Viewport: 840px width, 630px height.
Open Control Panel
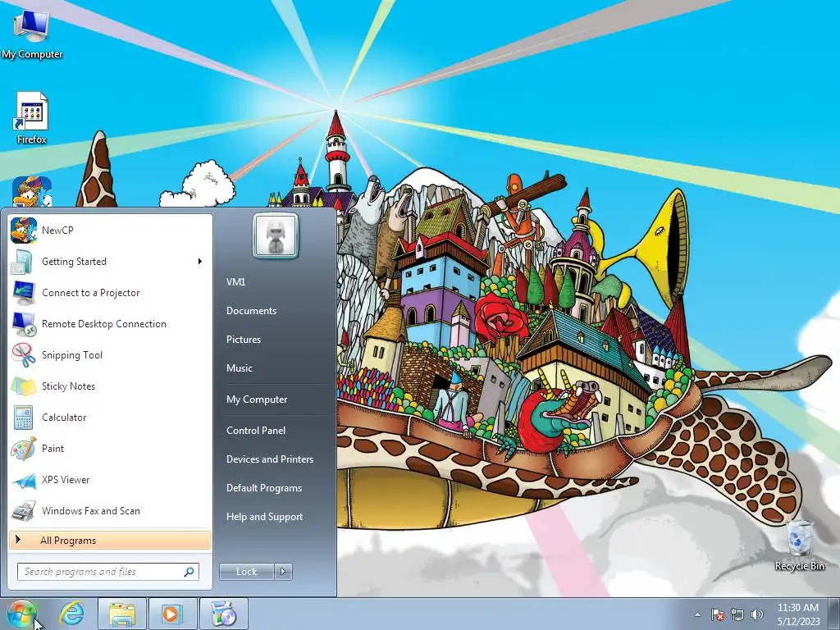point(256,431)
